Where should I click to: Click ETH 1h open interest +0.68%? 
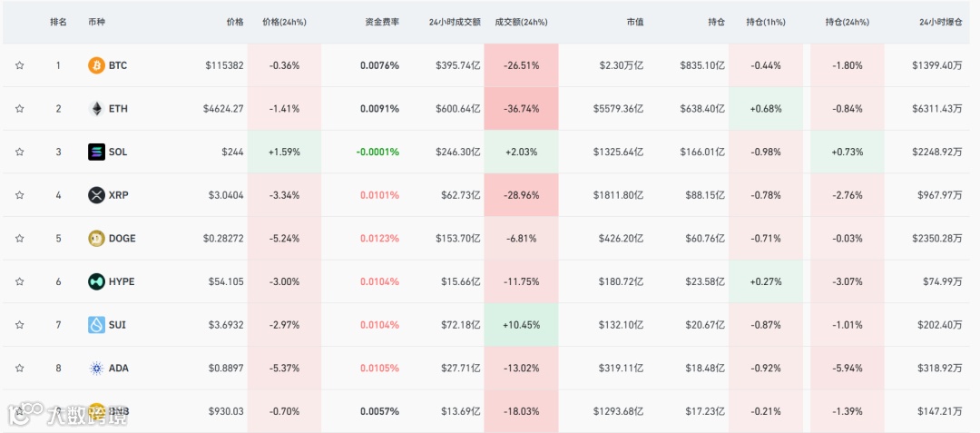pos(766,109)
